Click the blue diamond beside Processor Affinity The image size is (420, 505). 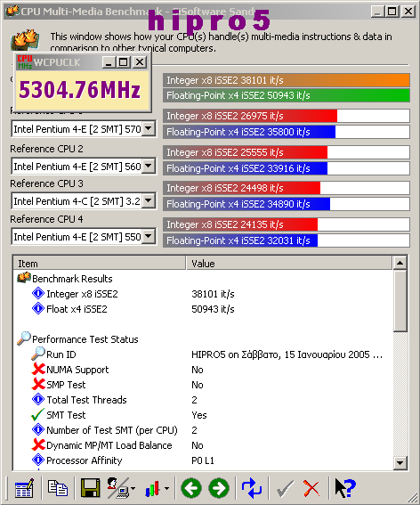[38, 460]
